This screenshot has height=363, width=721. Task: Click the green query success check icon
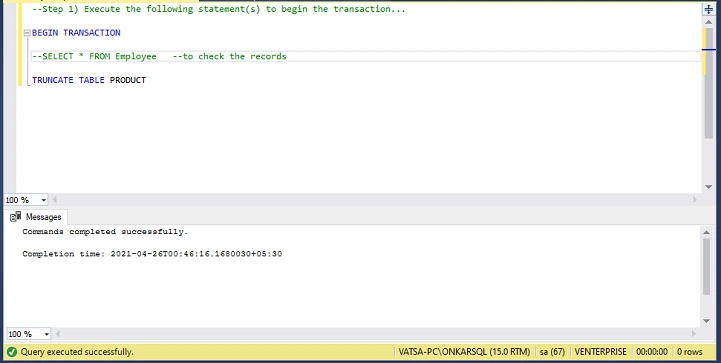point(12,352)
